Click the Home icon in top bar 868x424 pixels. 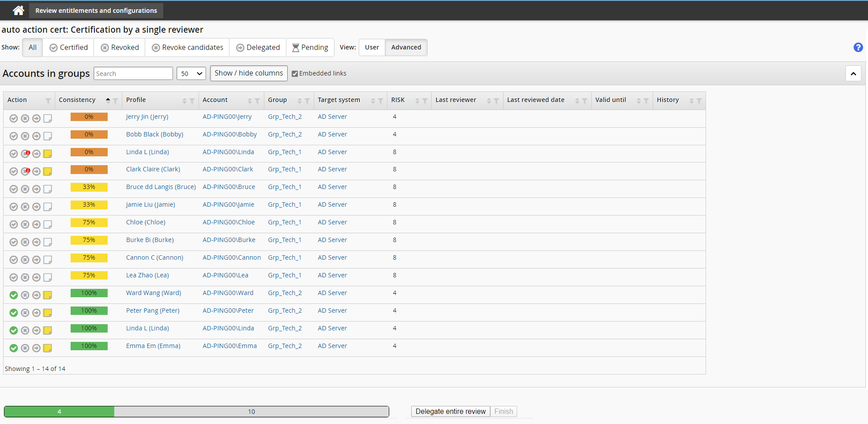[x=18, y=10]
